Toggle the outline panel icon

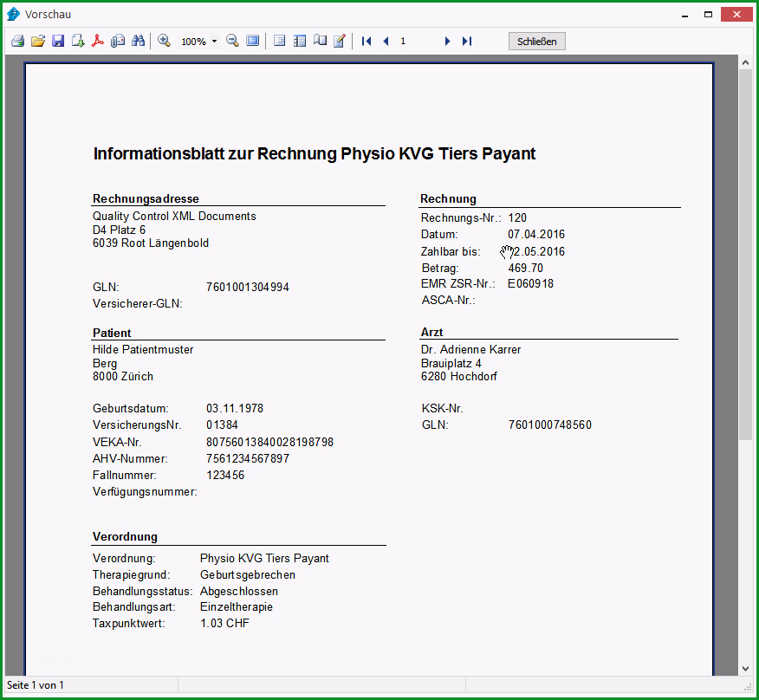[x=279, y=41]
